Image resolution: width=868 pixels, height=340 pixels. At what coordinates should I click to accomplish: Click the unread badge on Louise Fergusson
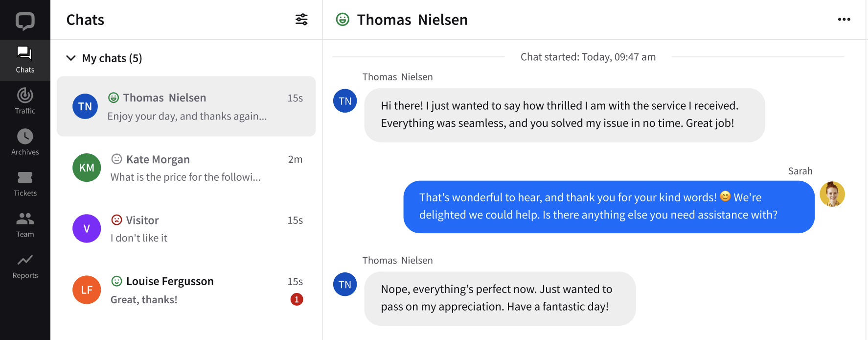pyautogui.click(x=297, y=299)
